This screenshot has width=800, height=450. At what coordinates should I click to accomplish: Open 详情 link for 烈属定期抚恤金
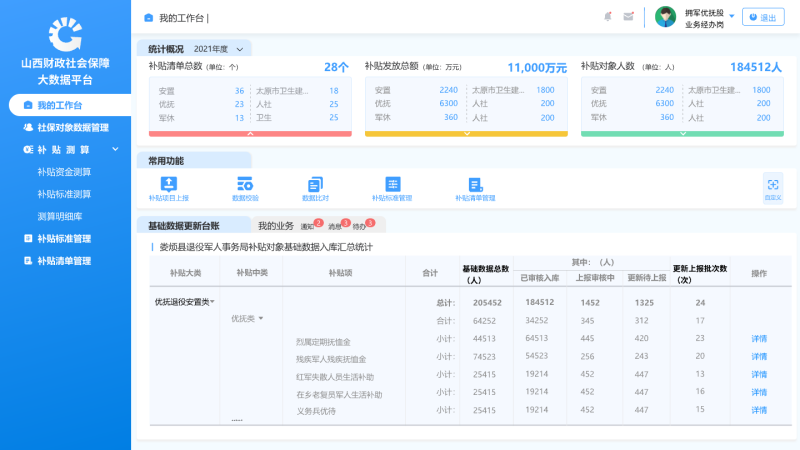click(759, 339)
